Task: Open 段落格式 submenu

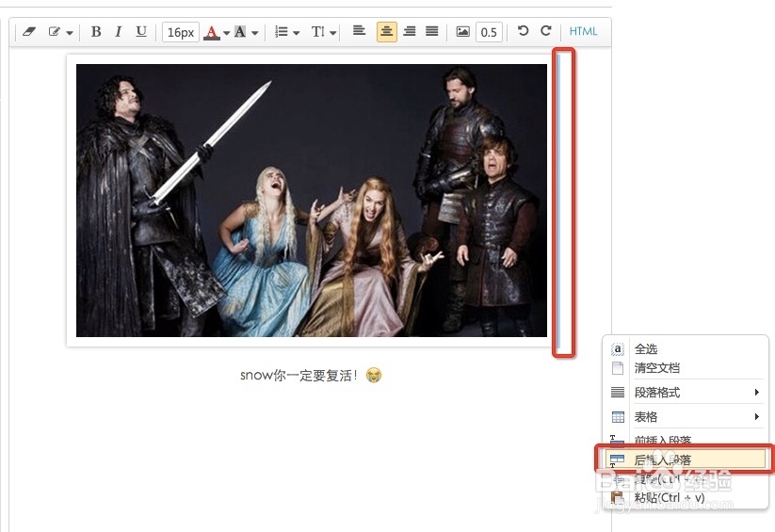Action: (x=685, y=392)
